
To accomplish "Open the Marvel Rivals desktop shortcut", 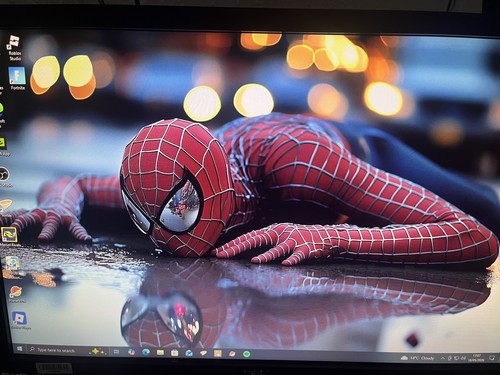I will [9, 237].
